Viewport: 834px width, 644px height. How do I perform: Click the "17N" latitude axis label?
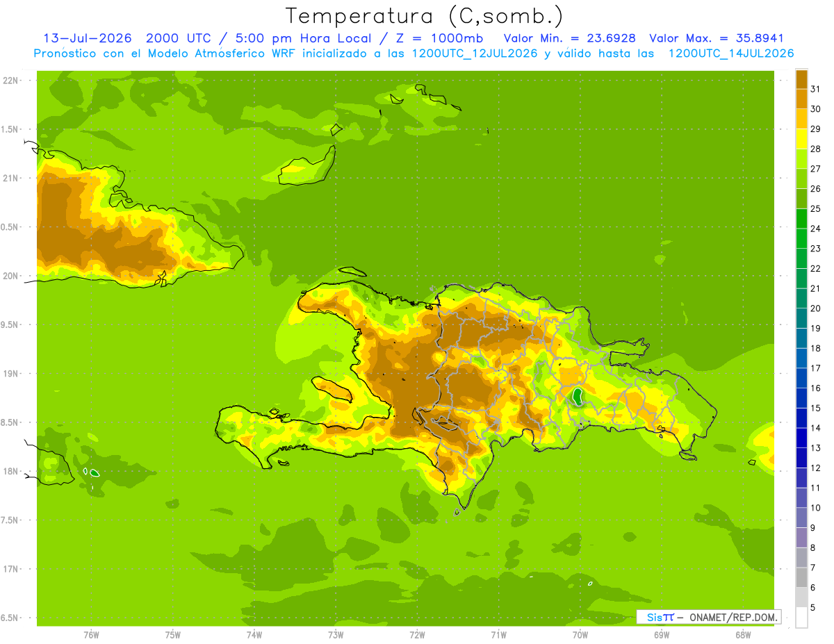[12, 569]
